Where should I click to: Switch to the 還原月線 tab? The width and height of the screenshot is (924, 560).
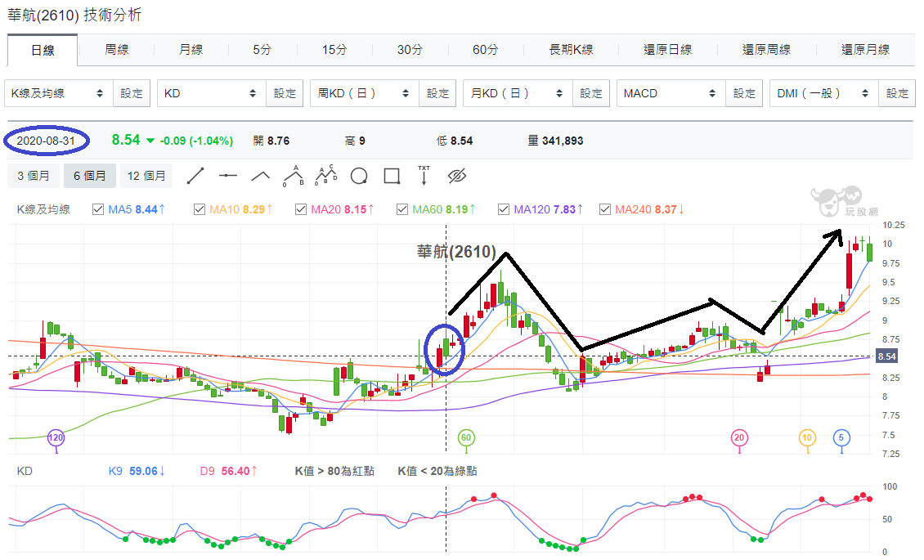coord(866,50)
